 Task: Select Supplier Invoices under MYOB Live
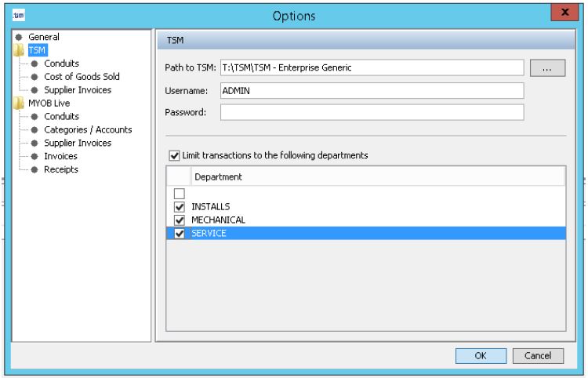tap(78, 143)
